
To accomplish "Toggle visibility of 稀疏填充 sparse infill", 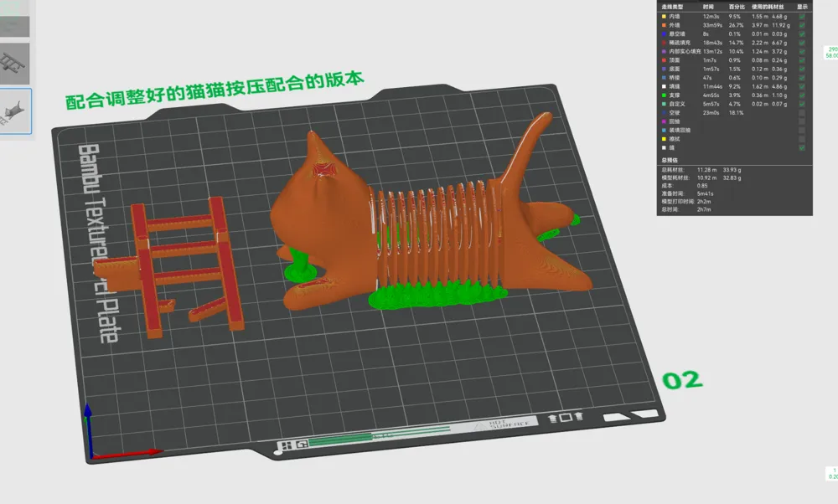I will [802, 43].
